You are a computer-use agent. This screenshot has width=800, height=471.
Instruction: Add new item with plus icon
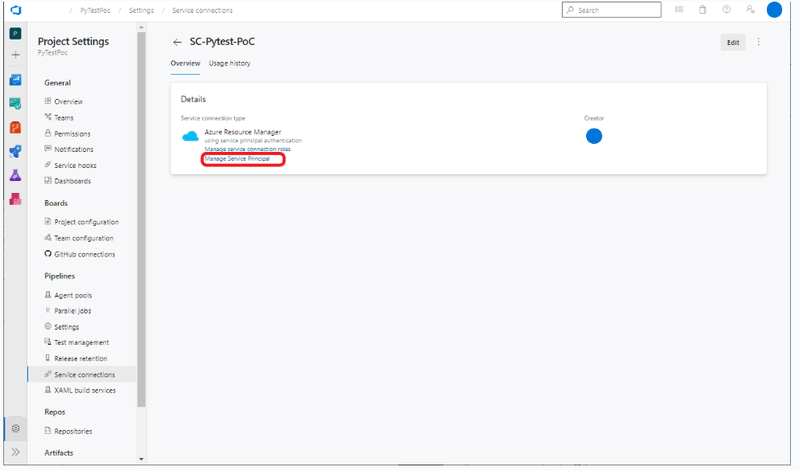[x=15, y=55]
